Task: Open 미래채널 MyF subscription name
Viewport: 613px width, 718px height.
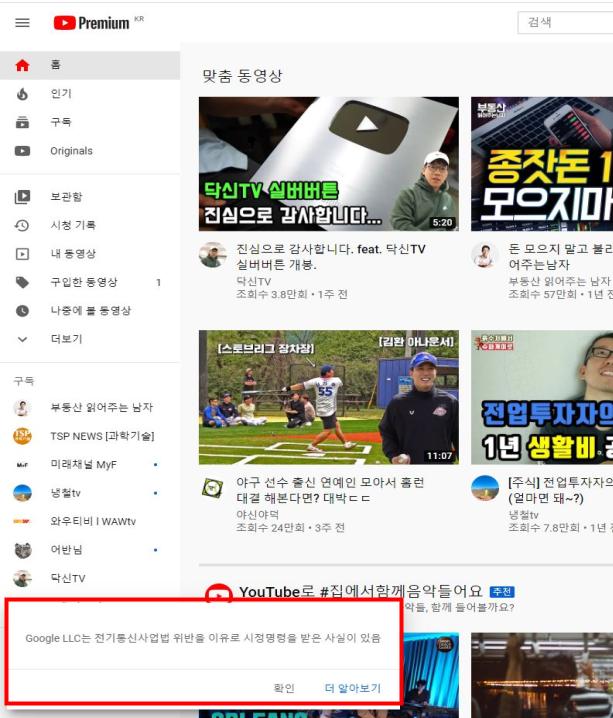Action: [83, 464]
